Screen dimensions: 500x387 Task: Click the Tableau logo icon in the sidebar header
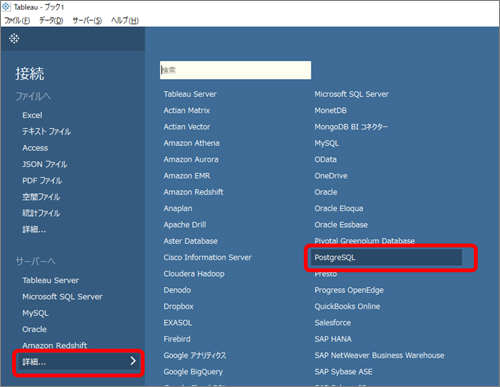[x=14, y=39]
